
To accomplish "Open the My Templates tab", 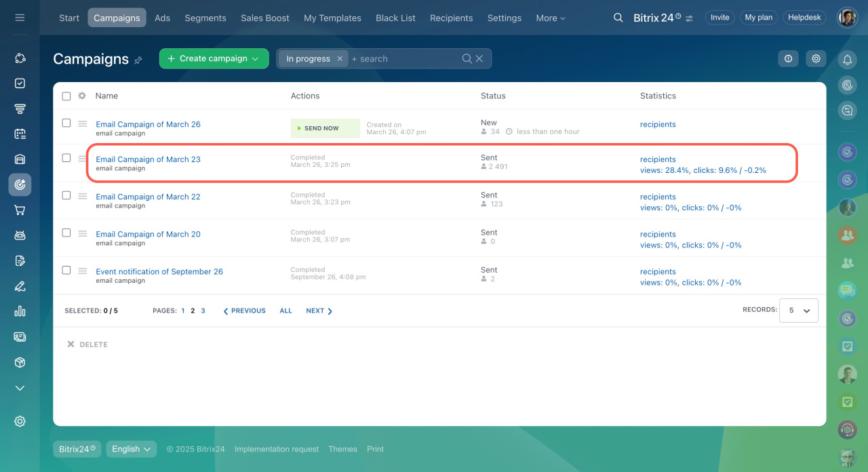I will tap(332, 18).
